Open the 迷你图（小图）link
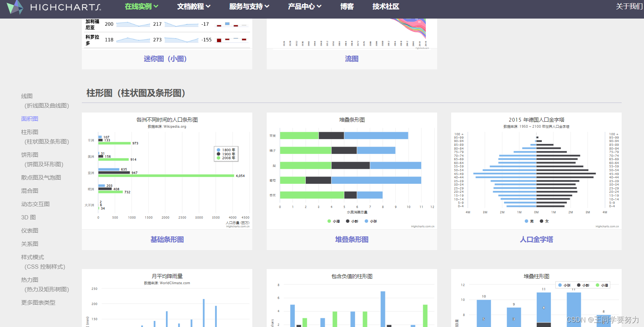 [x=165, y=59]
